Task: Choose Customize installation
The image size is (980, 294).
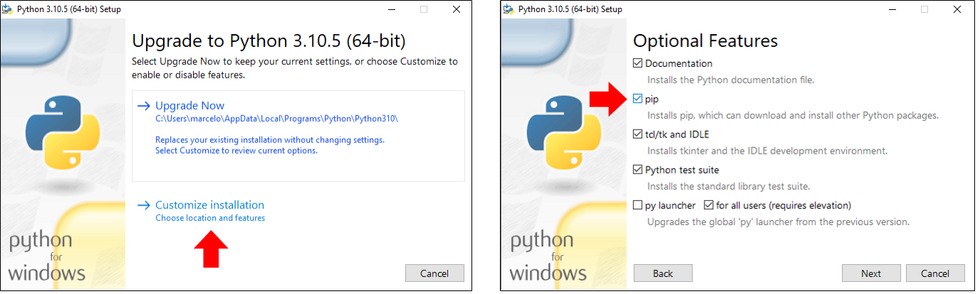Action: point(209,205)
